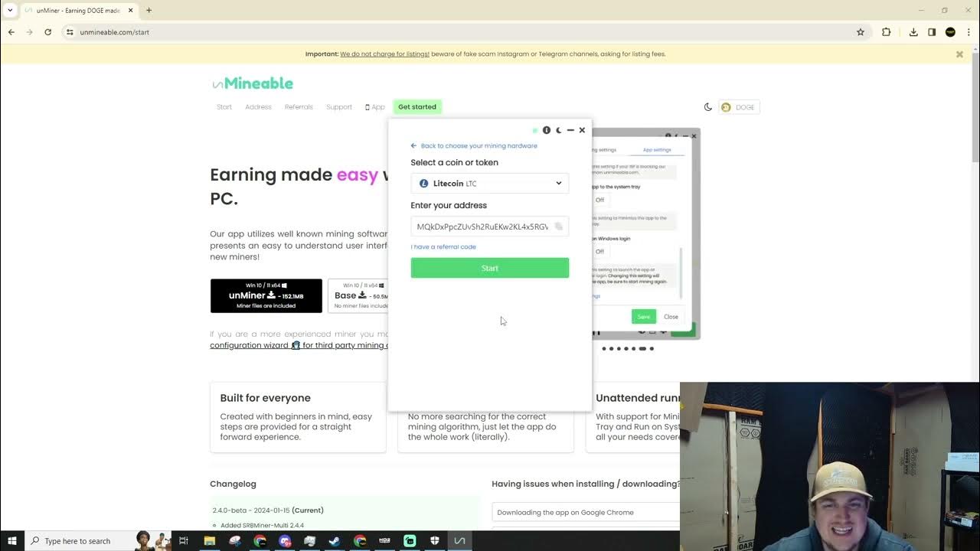Open a new browser tab
Viewport: 980px width, 551px height.
[149, 11]
